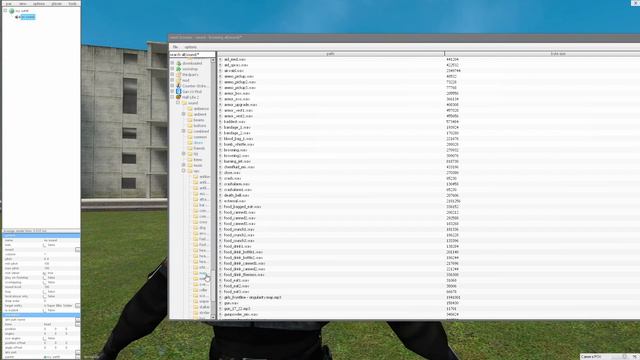The width and height of the screenshot is (640, 360).
Task: Click the browse button on target entity row
Action: [78, 305]
